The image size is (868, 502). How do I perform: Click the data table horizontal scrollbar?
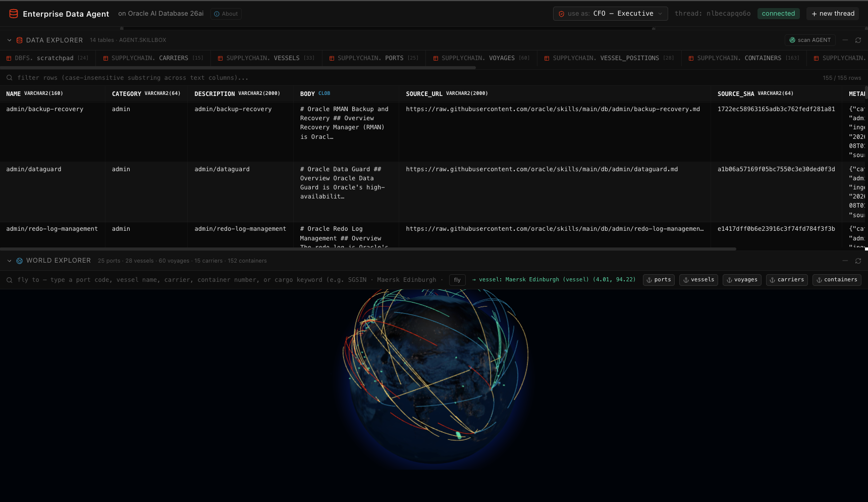click(x=368, y=249)
